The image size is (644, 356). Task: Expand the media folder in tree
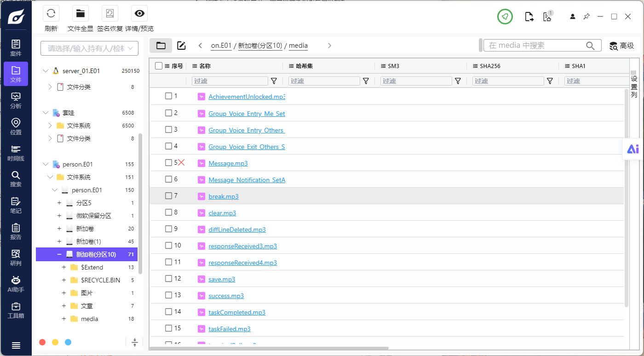click(63, 319)
